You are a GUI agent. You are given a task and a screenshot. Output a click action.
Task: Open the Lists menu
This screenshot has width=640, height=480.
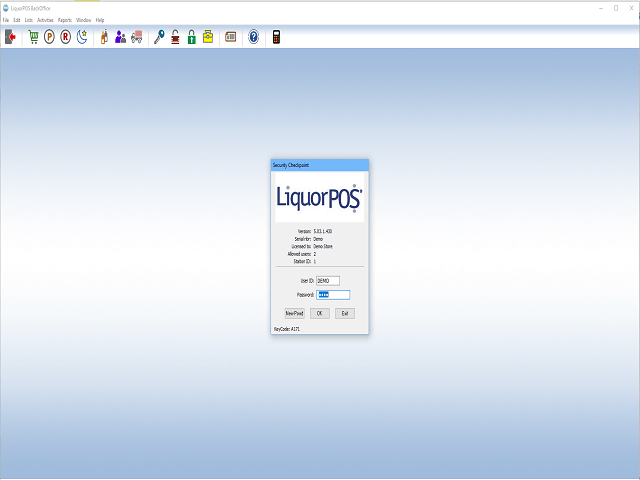28,20
